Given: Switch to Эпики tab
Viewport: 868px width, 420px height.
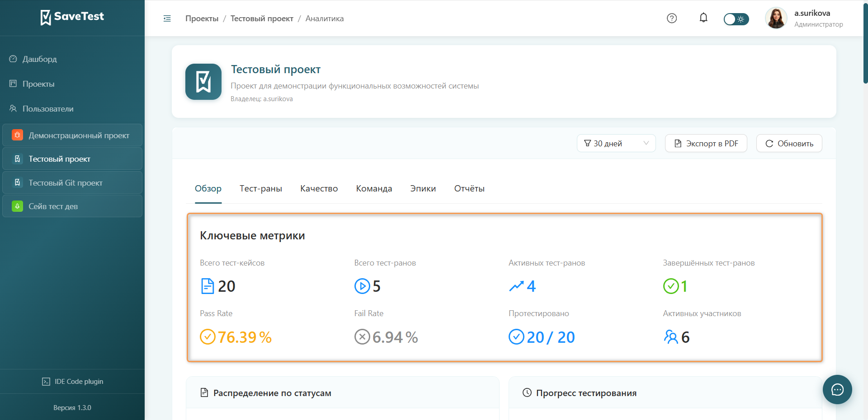Looking at the screenshot, I should pyautogui.click(x=423, y=188).
